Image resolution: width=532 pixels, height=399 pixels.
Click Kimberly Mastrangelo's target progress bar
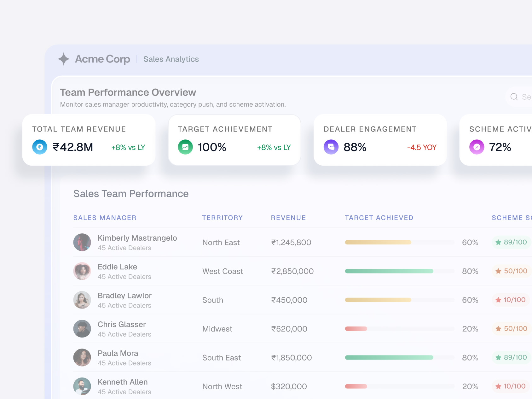pyautogui.click(x=400, y=242)
